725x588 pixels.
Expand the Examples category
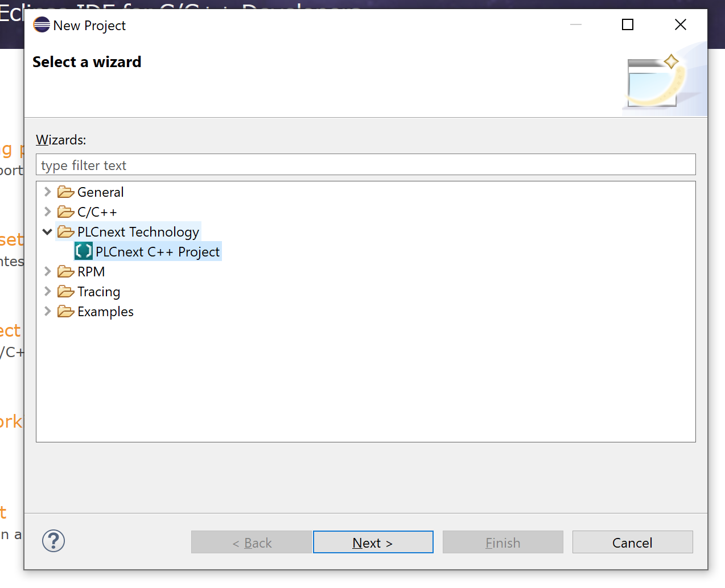click(x=48, y=311)
